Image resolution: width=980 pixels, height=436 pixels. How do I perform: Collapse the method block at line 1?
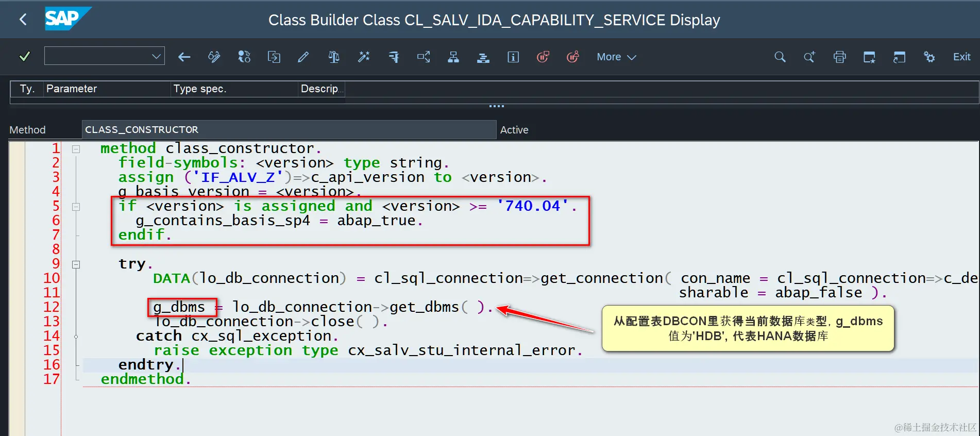[76, 149]
